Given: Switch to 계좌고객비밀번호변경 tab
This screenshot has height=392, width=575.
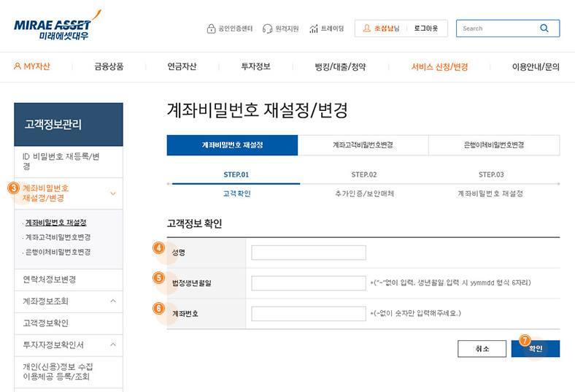Looking at the screenshot, I should click(363, 145).
